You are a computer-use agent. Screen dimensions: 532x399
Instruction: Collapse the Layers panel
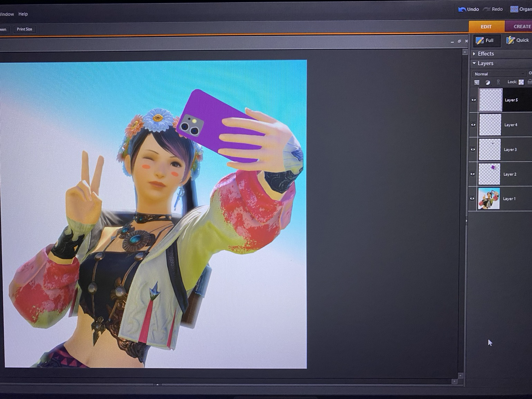click(x=474, y=63)
